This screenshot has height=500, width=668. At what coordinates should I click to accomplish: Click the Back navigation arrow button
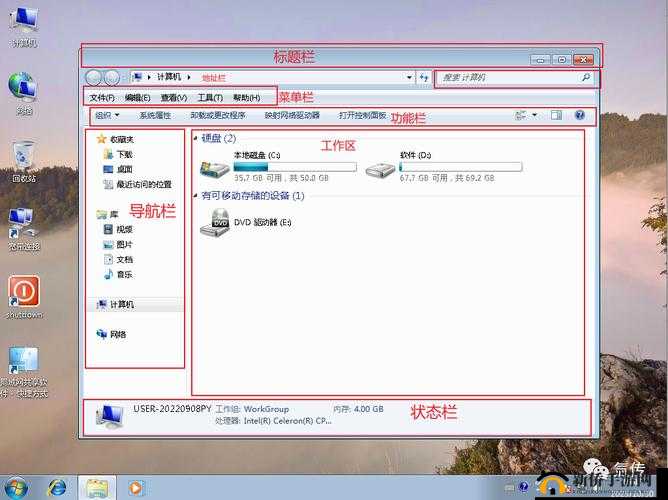94,78
